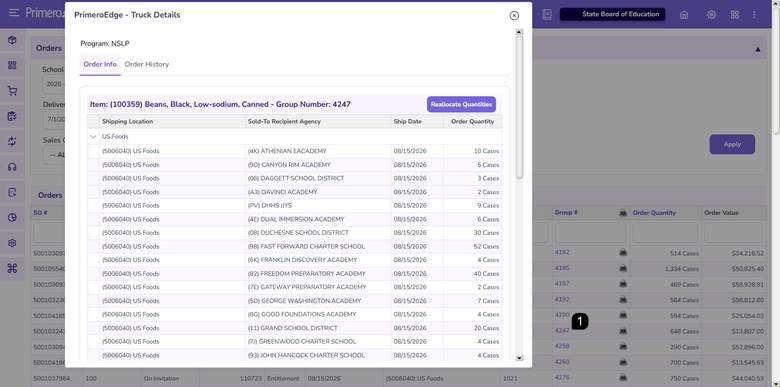Select the CANYON RIM ACADEMY row
The image size is (780, 387).
point(294,165)
